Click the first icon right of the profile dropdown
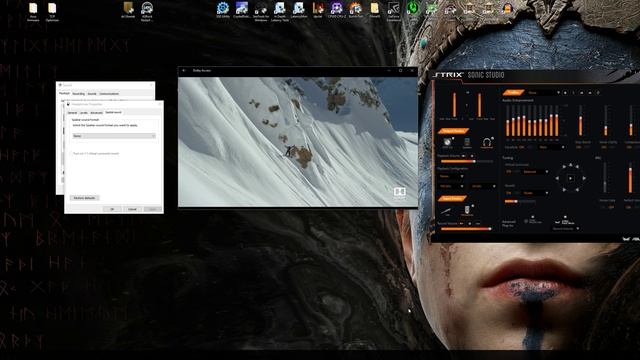640x360 pixels. [565, 93]
